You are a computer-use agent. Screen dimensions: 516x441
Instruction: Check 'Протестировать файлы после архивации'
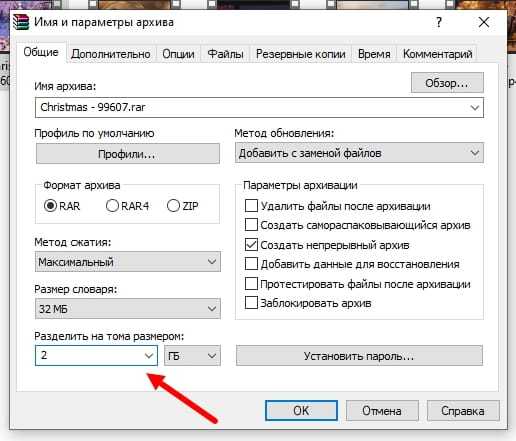(251, 284)
